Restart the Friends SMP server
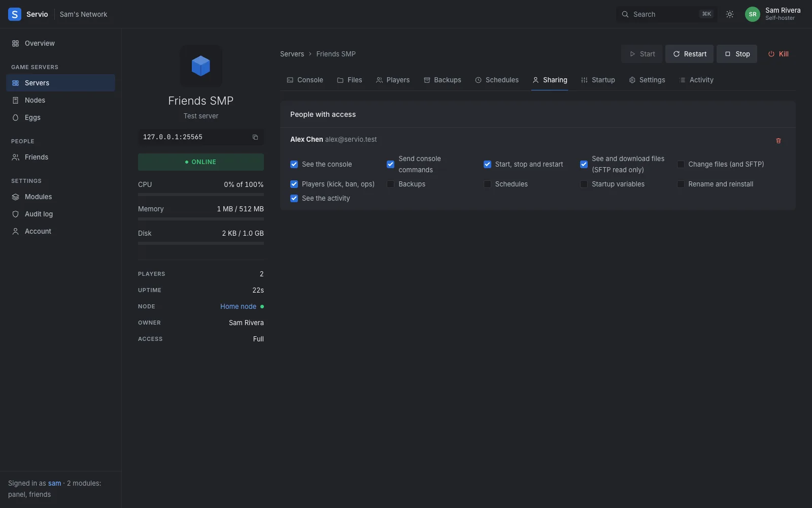812x508 pixels. click(690, 54)
